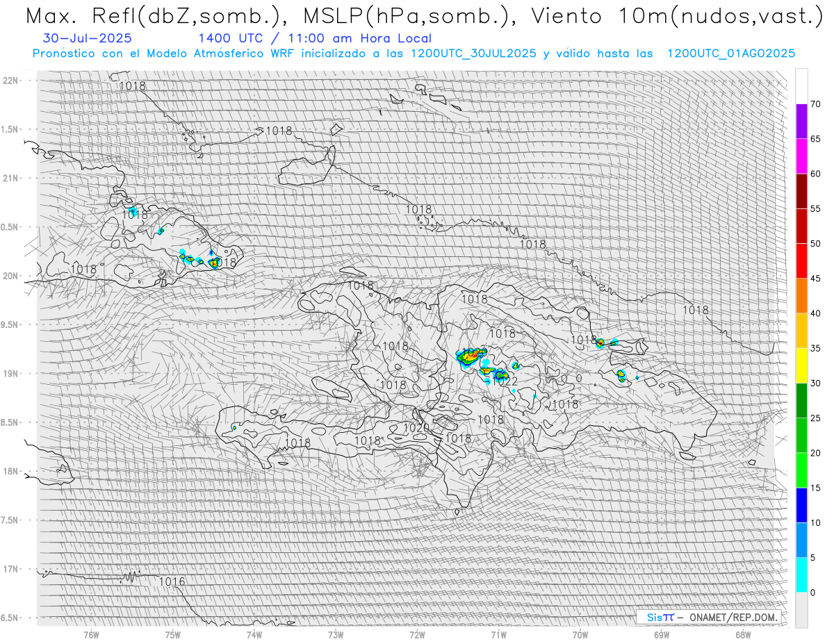Click the '74W' longitude label
The width and height of the screenshot is (834, 644).
[254, 634]
